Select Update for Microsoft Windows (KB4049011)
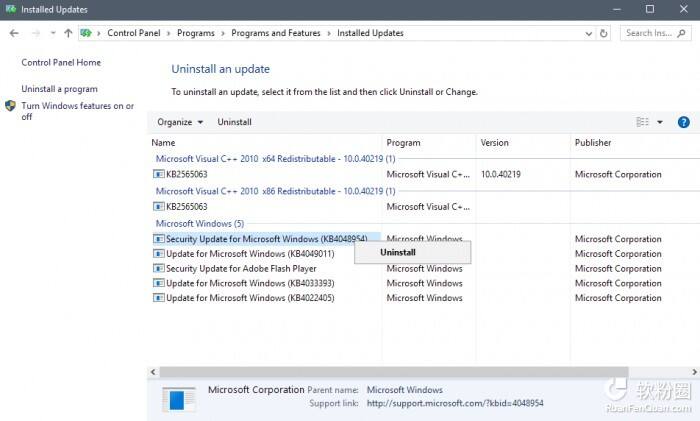The width and height of the screenshot is (700, 421). [x=250, y=254]
